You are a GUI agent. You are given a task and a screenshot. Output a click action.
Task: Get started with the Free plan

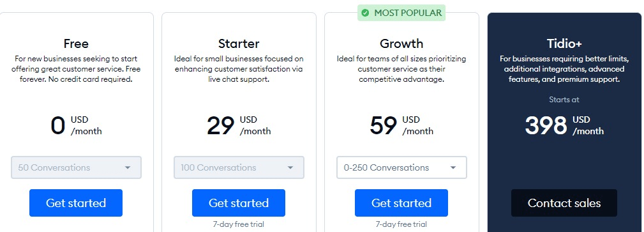click(x=76, y=203)
